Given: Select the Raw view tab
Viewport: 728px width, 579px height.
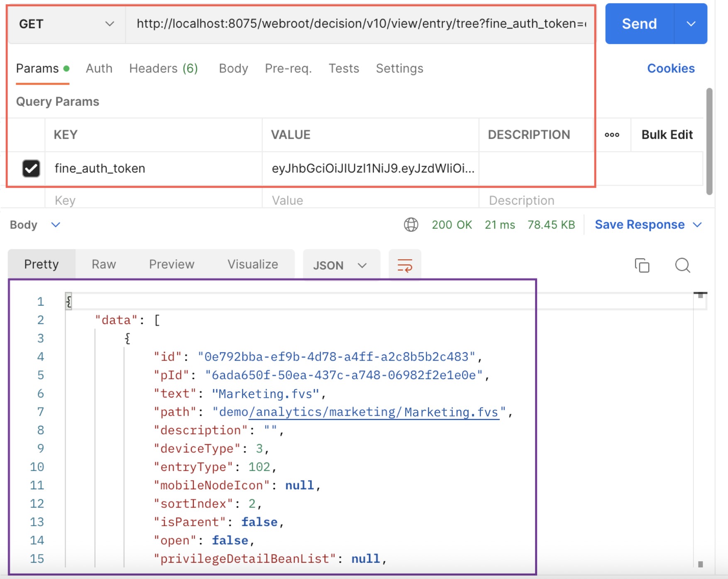Looking at the screenshot, I should tap(104, 264).
